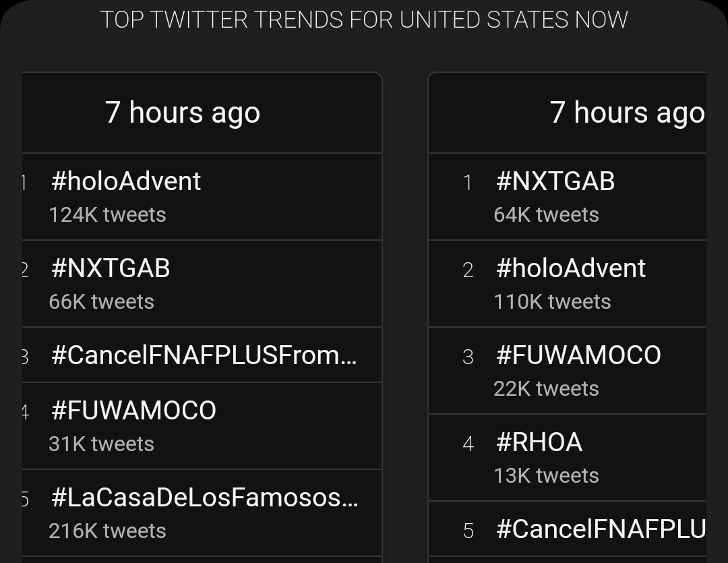Open the #RHOA hashtag
The height and width of the screenshot is (563, 728).
pyautogui.click(x=539, y=442)
